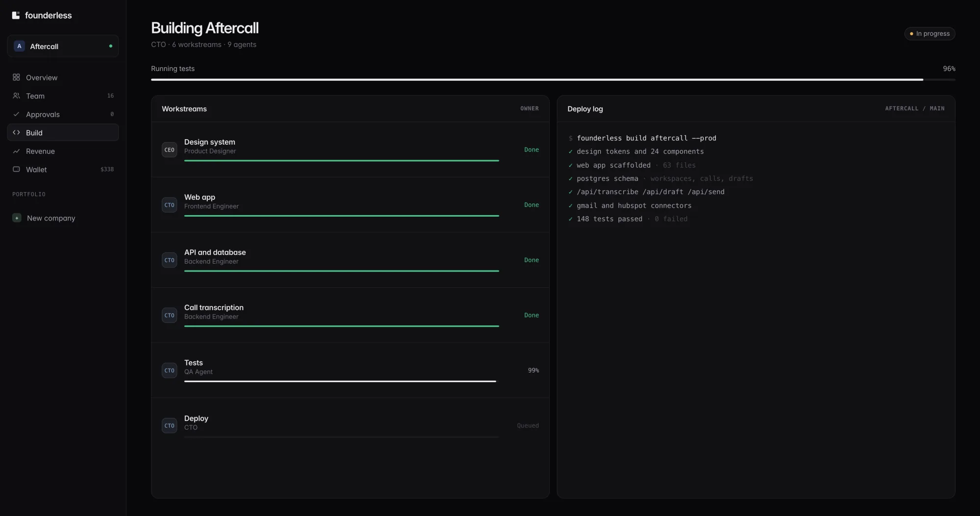Click the CTO badge on Call transcription
The width and height of the screenshot is (980, 516).
[x=169, y=315]
